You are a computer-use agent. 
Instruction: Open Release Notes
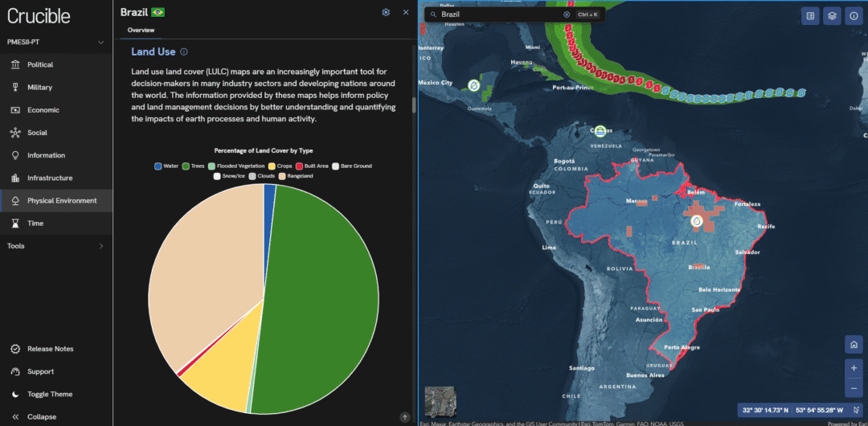point(50,349)
